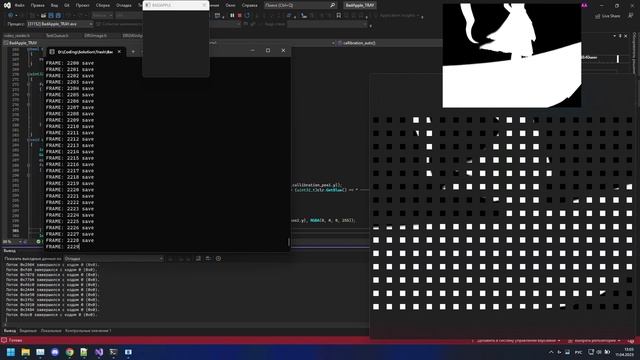Open the Отладка menu
The image size is (640, 360).
[124, 5]
